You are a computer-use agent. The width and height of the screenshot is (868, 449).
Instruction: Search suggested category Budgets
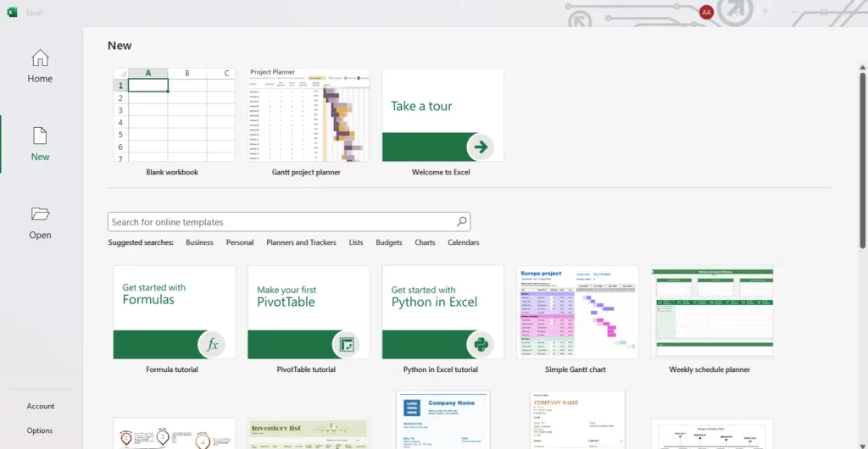389,242
